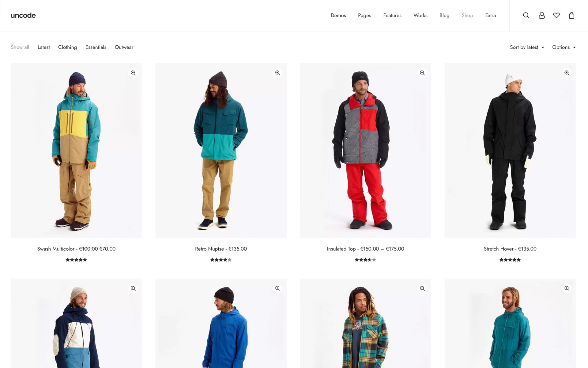Click the uncode logo to go home
The image size is (588, 368).
(x=23, y=15)
